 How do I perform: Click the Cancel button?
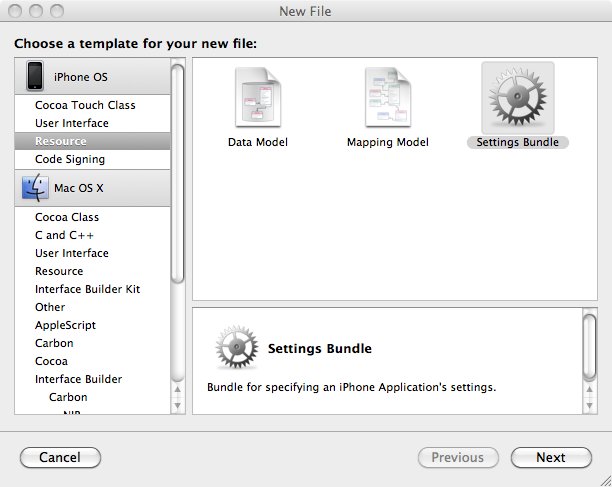[x=60, y=457]
